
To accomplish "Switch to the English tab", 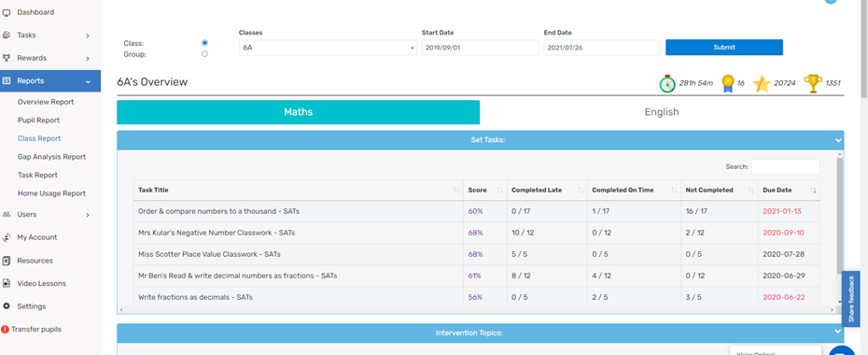I will (x=662, y=112).
